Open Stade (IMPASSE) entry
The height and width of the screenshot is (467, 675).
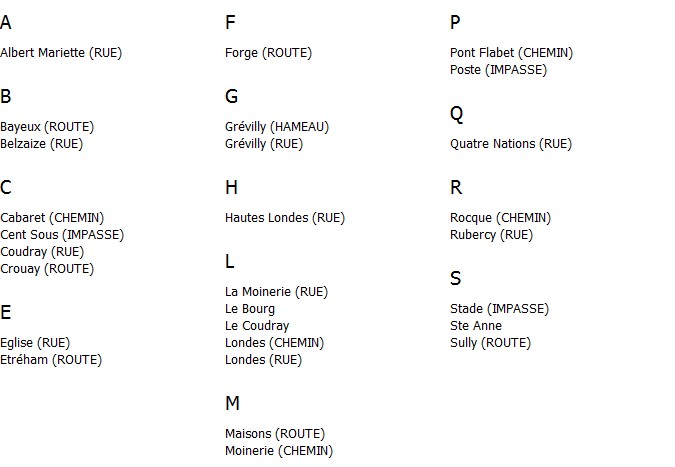point(499,309)
